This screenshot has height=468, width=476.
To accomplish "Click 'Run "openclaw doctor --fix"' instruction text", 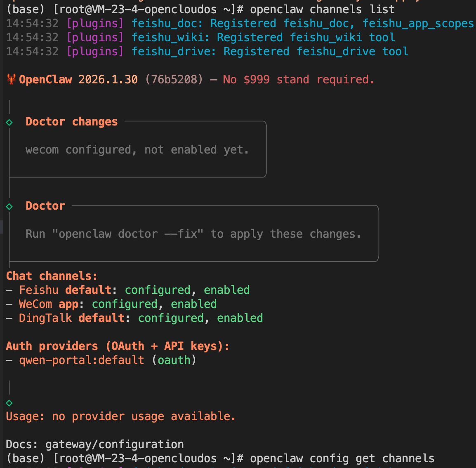I will [x=193, y=234].
